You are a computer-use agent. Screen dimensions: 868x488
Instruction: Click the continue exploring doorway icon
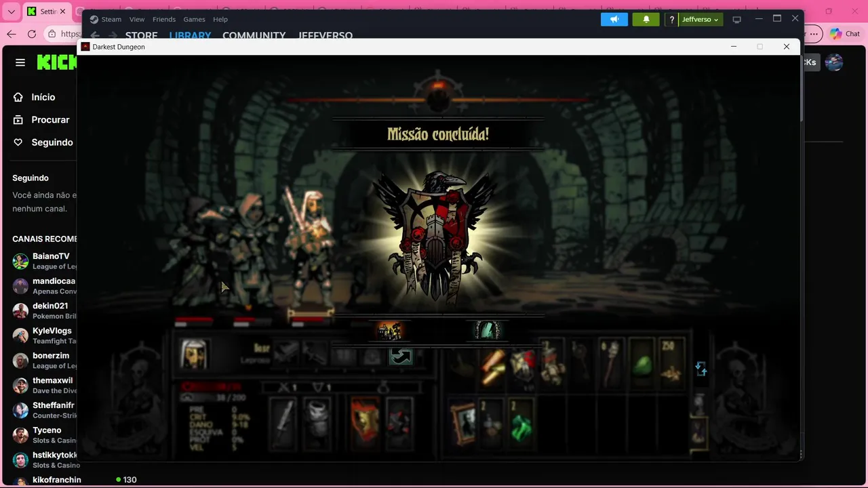(x=488, y=331)
